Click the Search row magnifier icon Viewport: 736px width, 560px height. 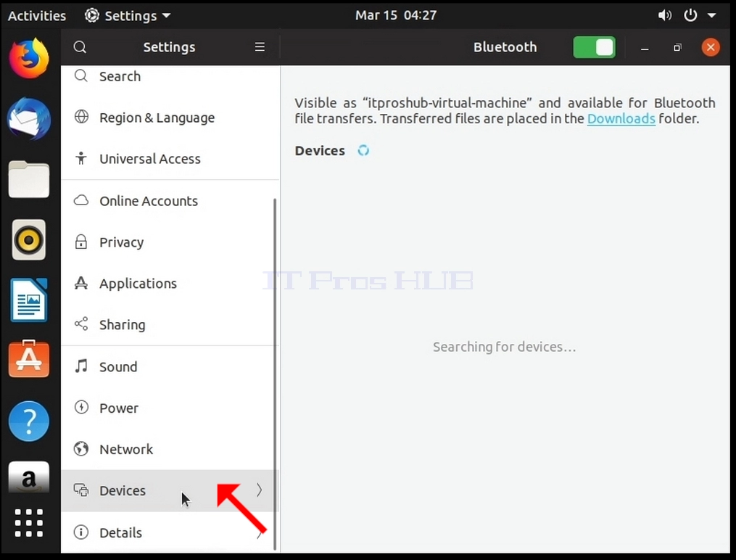pos(81,75)
